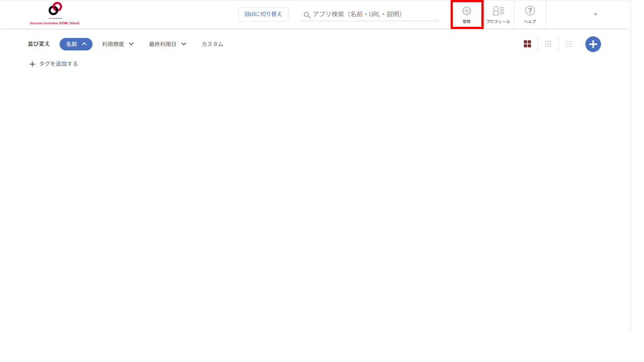Select the カスタム sort option
Screen dimensions: 644x362
tap(212, 44)
